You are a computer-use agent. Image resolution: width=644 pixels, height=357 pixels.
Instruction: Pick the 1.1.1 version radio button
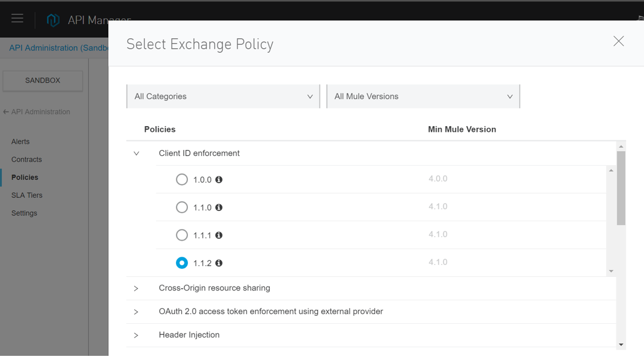point(182,235)
